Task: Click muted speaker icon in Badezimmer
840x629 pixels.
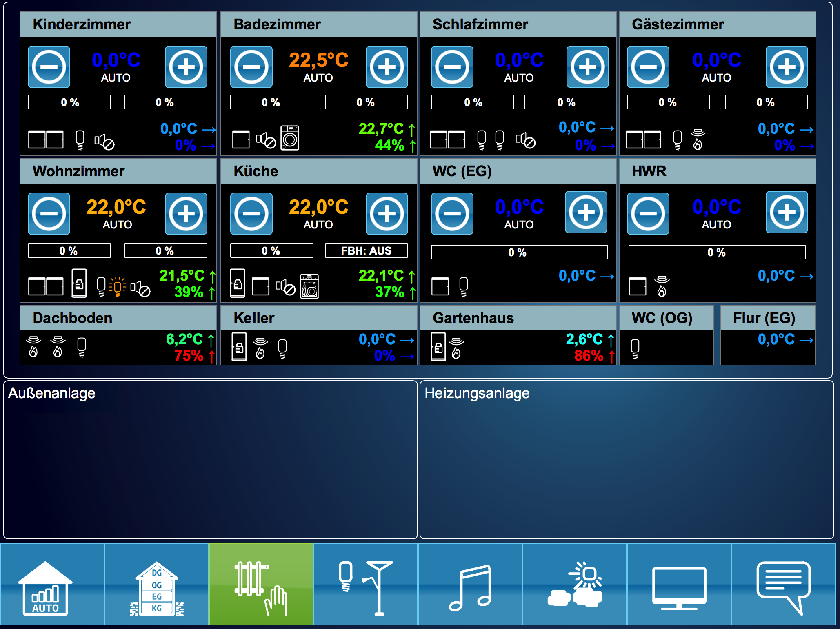Action: (266, 140)
